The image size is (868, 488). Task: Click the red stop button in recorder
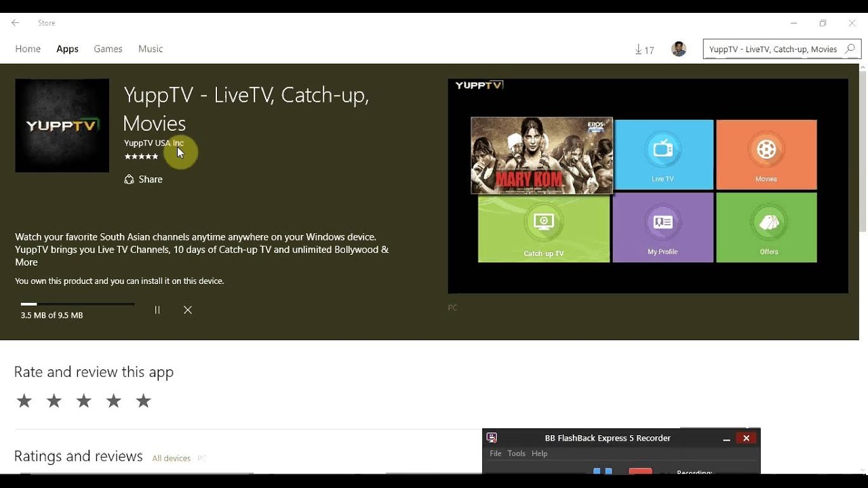tap(640, 470)
